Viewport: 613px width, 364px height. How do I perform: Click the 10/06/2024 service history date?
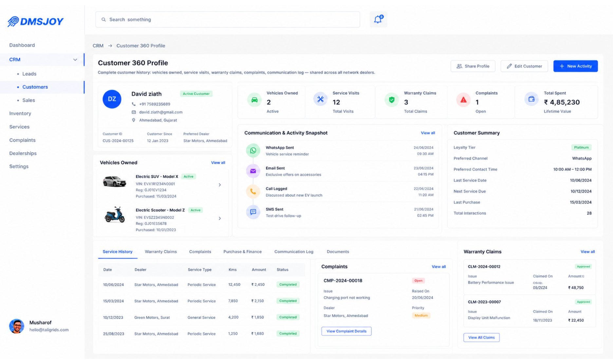point(113,285)
